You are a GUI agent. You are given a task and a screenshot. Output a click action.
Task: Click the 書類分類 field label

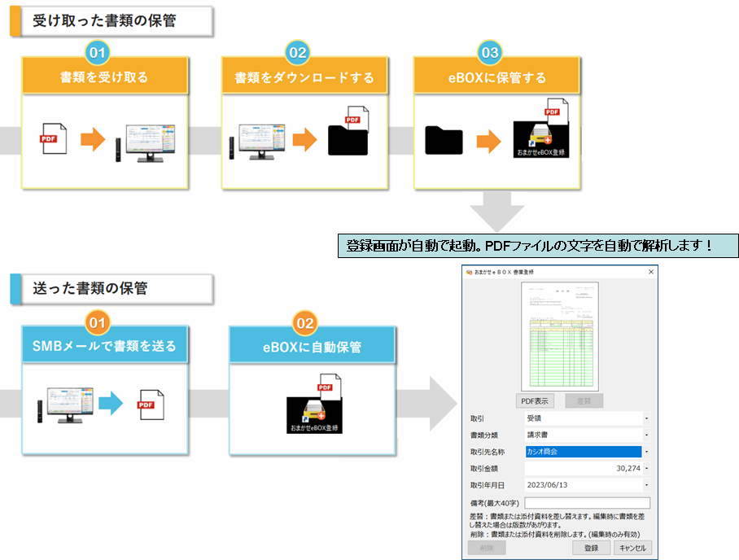tap(484, 435)
